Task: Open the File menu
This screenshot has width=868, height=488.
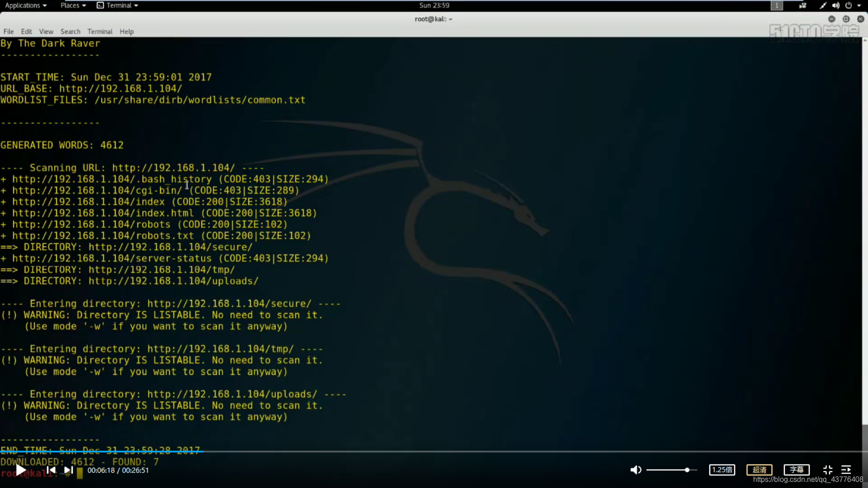Action: tap(9, 32)
